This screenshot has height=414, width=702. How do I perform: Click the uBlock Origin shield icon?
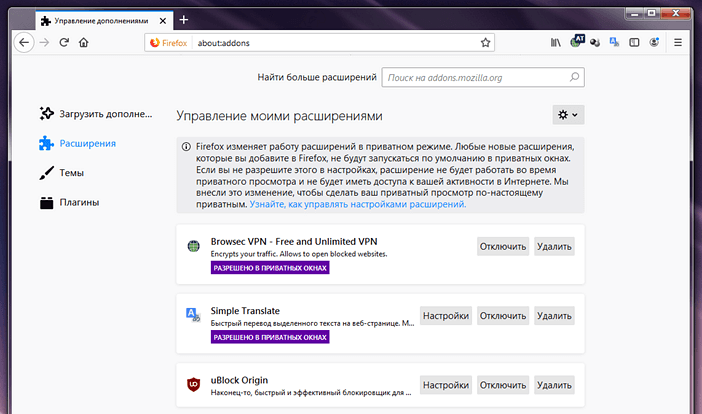(193, 384)
